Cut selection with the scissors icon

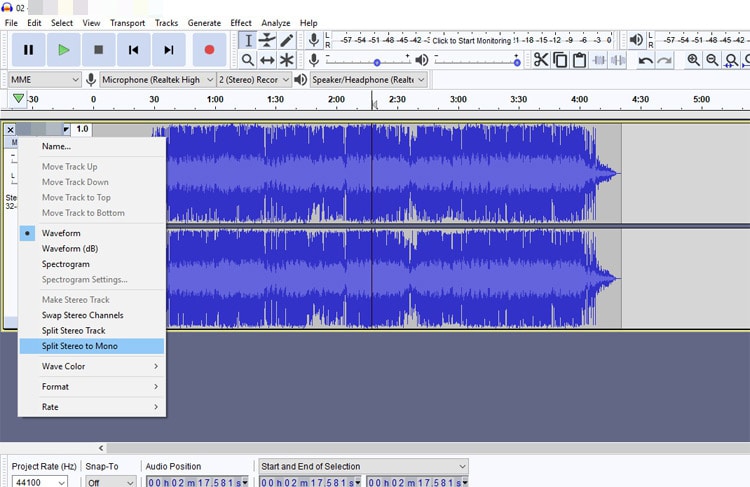coord(541,60)
